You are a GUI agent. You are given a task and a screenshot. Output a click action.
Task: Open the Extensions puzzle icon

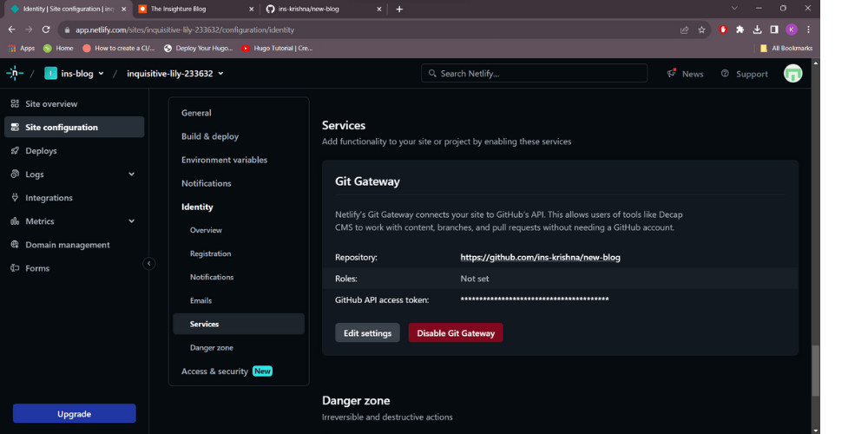pyautogui.click(x=740, y=30)
